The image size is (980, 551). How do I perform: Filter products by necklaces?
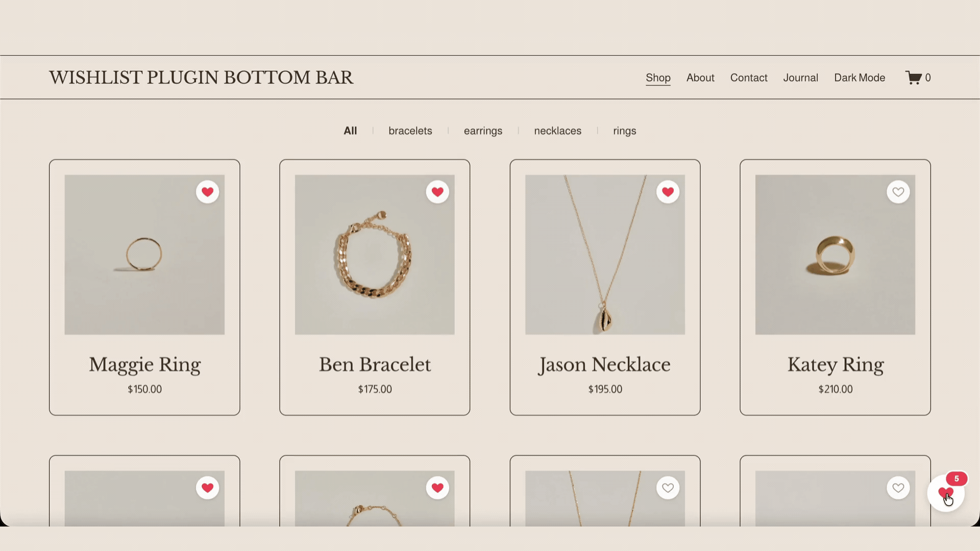click(558, 131)
